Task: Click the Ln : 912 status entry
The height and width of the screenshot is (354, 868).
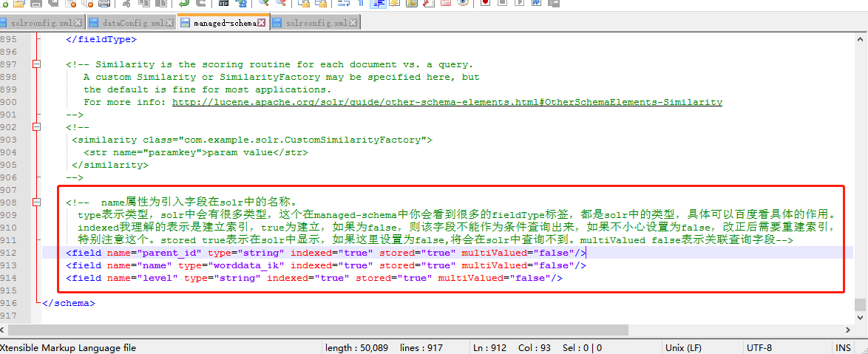Action: (x=490, y=348)
